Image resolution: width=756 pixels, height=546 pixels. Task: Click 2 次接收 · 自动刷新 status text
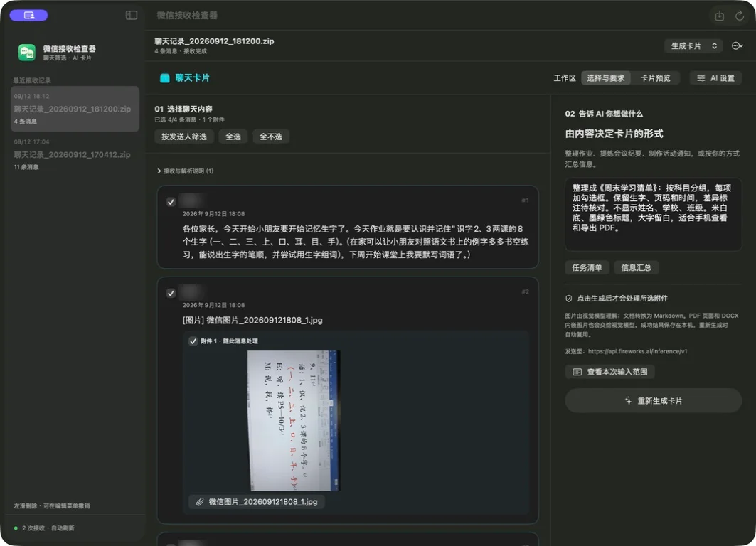[x=48, y=528]
